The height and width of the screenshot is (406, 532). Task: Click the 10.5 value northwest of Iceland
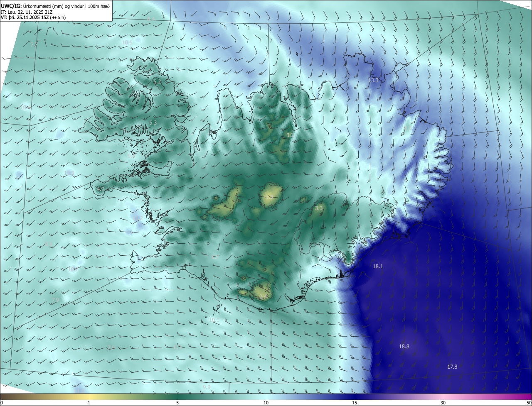point(127,42)
